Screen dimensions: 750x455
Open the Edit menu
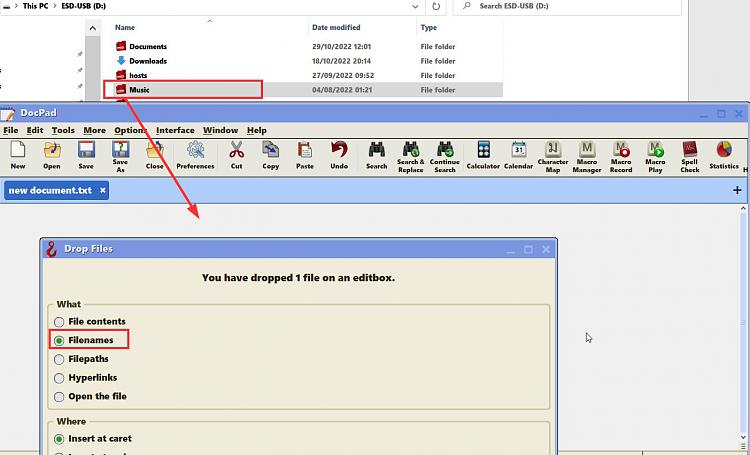(35, 130)
